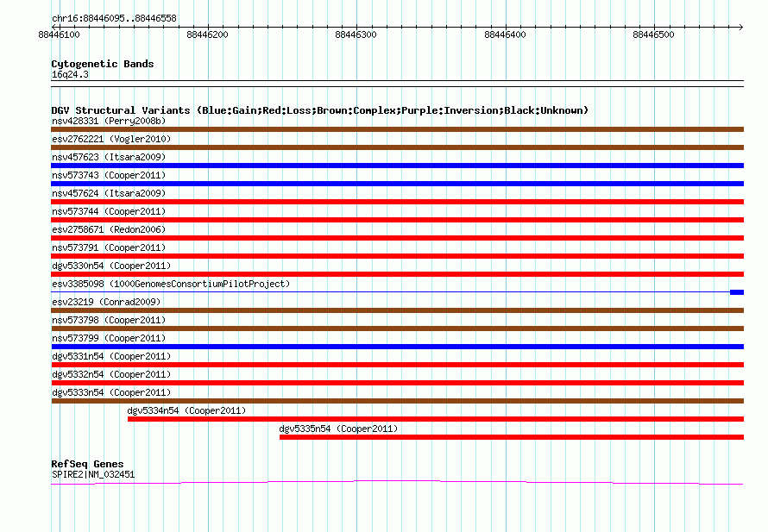The image size is (768, 532).
Task: Click red loss bar under nsv573791
Action: coord(397,256)
